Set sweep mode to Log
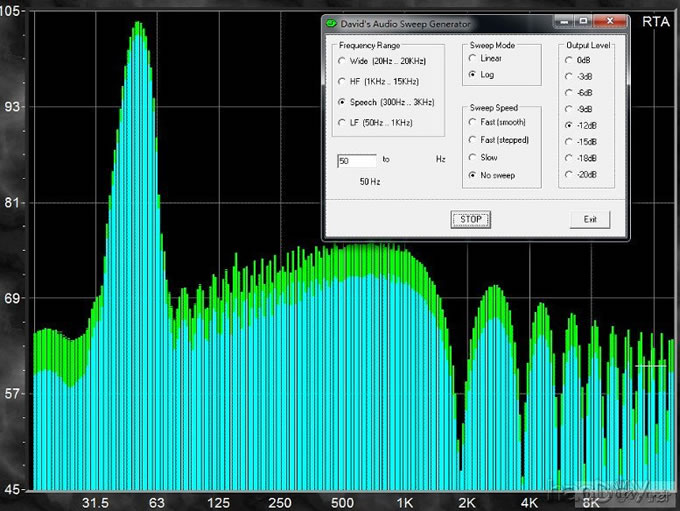 pyautogui.click(x=472, y=75)
